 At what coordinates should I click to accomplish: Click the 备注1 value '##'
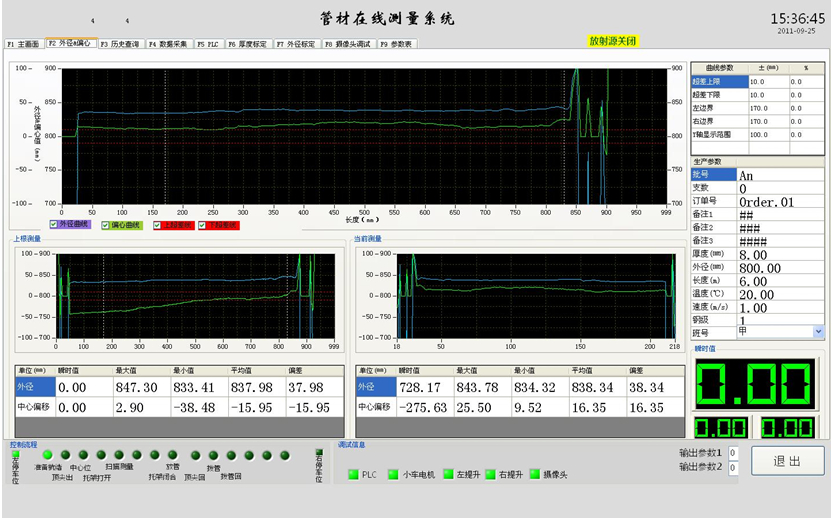(781, 215)
